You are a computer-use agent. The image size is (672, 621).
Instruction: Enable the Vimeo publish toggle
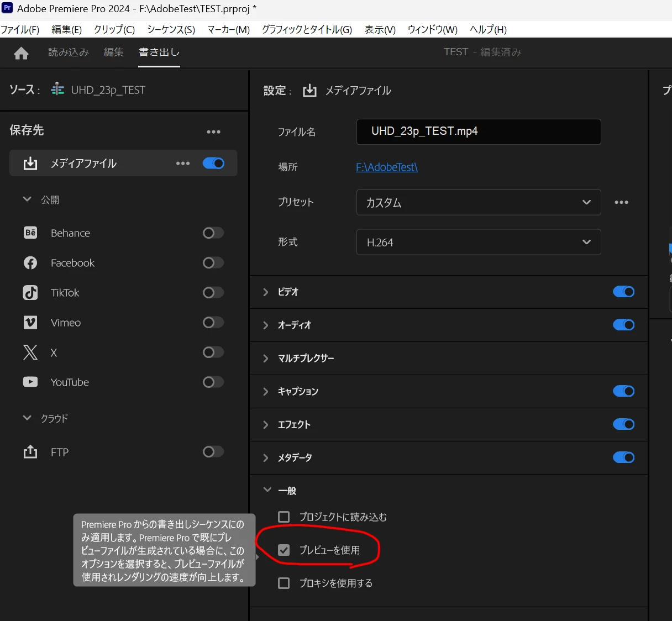[x=213, y=322]
